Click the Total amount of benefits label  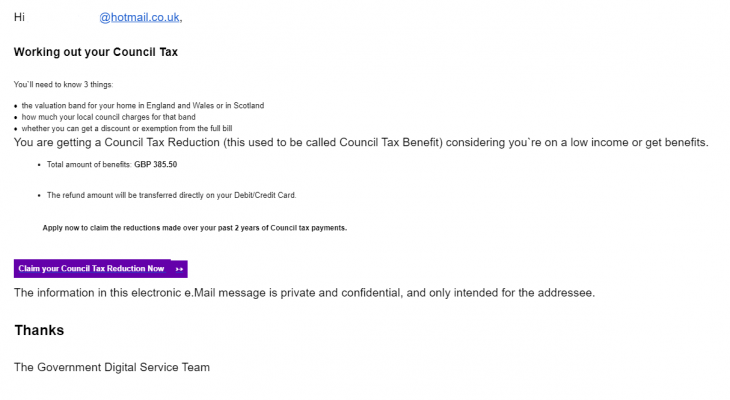[x=89, y=164]
